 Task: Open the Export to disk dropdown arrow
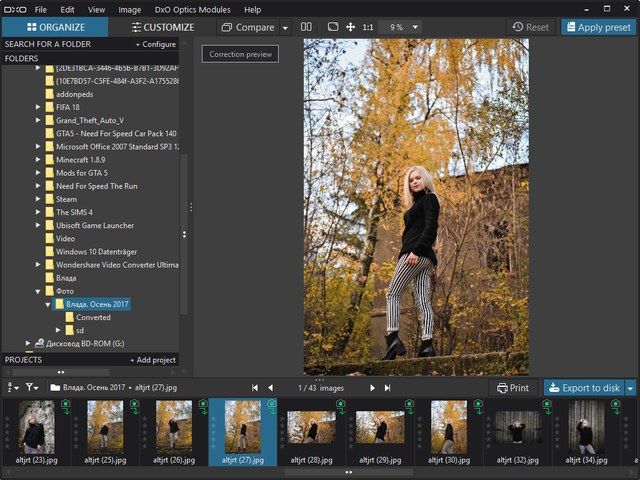(x=630, y=387)
